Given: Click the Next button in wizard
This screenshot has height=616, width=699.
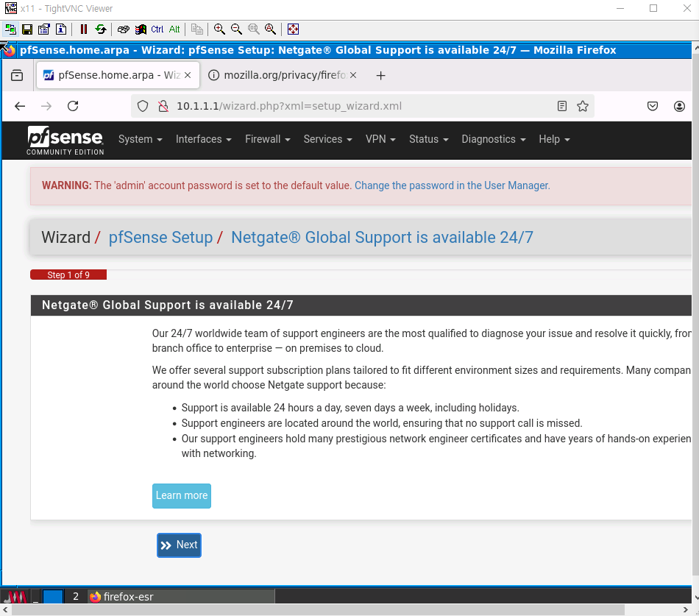Looking at the screenshot, I should pyautogui.click(x=179, y=545).
